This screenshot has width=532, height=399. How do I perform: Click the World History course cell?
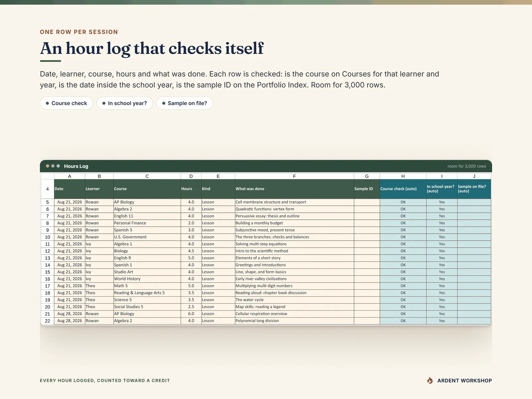coord(147,279)
